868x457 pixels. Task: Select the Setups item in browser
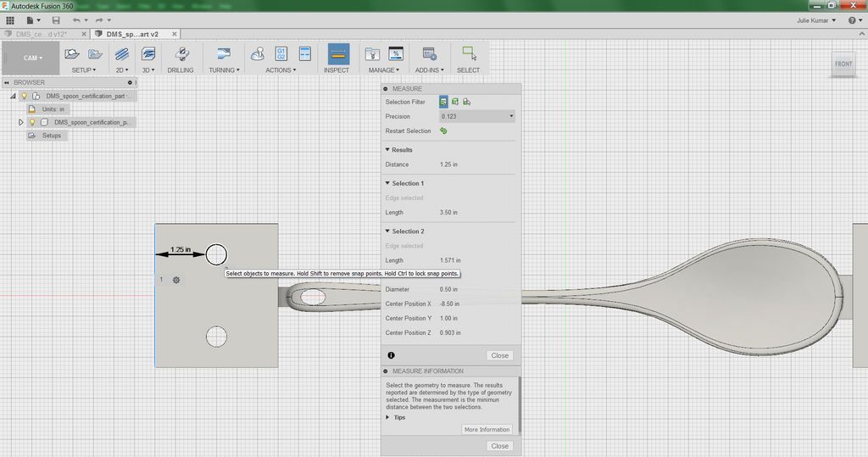[52, 136]
